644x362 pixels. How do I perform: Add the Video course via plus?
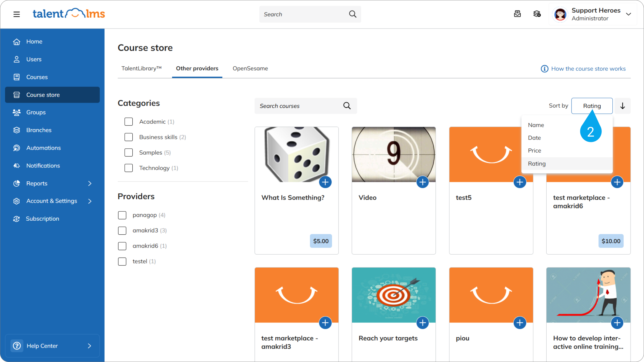pyautogui.click(x=422, y=182)
